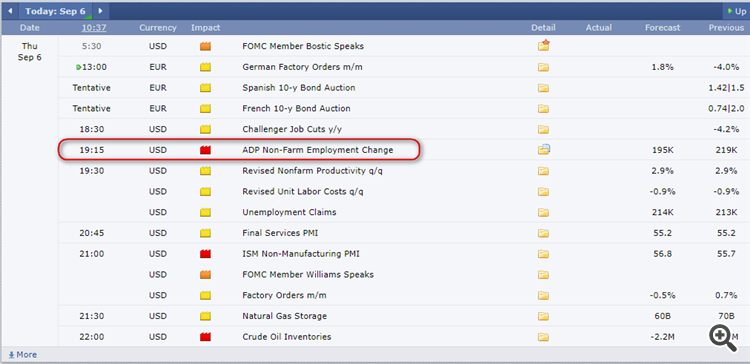Click red impact icon for ADP Non-Farm Employment
This screenshot has width=750, height=364.
pyautogui.click(x=205, y=150)
